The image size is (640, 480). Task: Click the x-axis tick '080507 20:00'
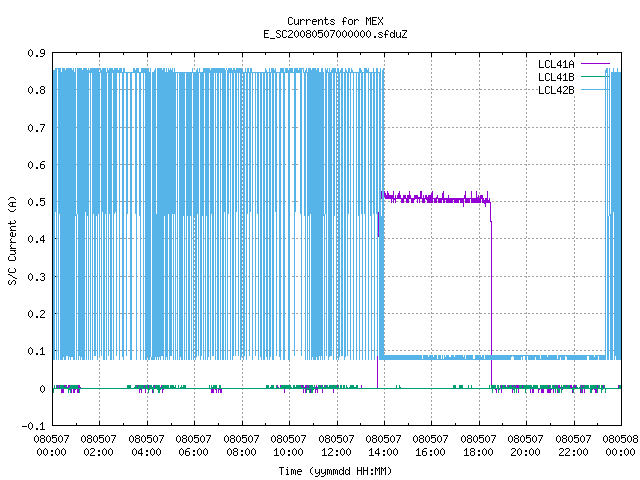[x=526, y=446]
